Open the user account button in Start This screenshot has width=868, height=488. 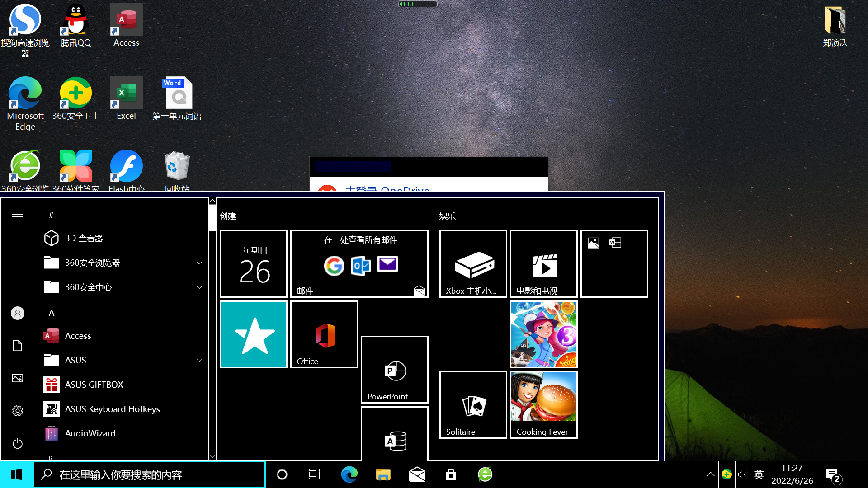(x=18, y=313)
